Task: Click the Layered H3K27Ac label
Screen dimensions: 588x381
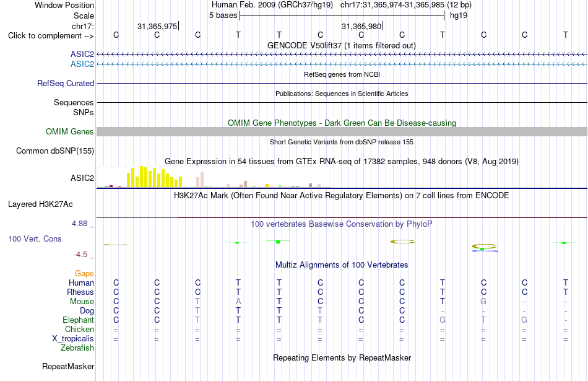Action: pyautogui.click(x=40, y=204)
